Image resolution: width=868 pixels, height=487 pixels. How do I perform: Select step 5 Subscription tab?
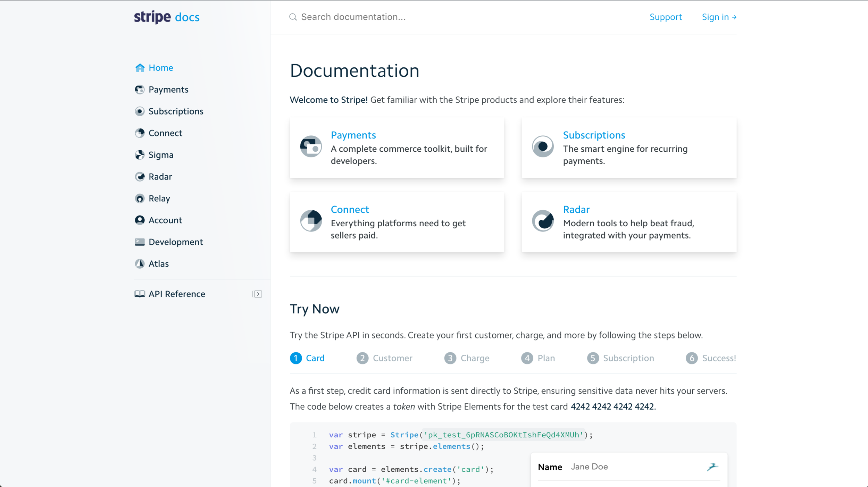click(x=620, y=358)
